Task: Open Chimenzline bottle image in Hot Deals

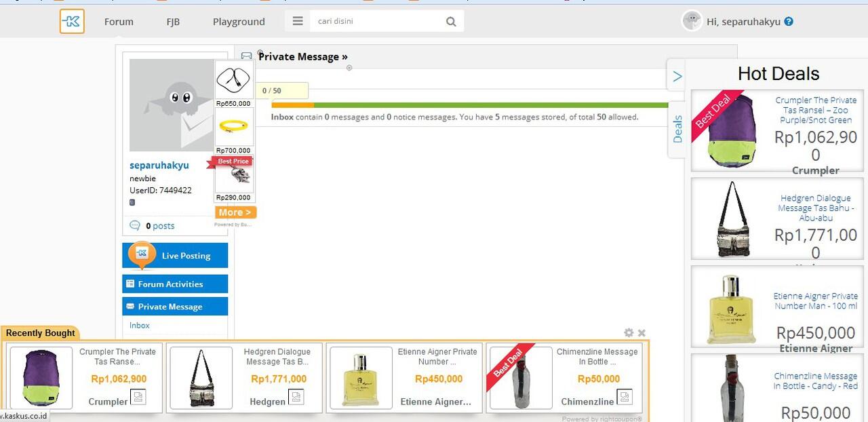Action: [730, 388]
